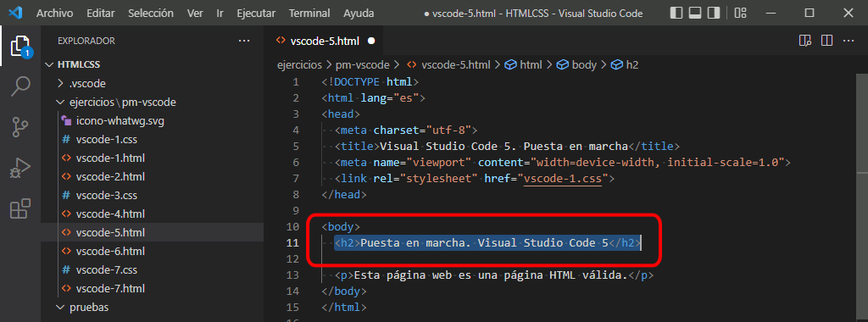This screenshot has height=322, width=868.
Task: Select the vscode-5.html editor tab
Action: [x=325, y=41]
